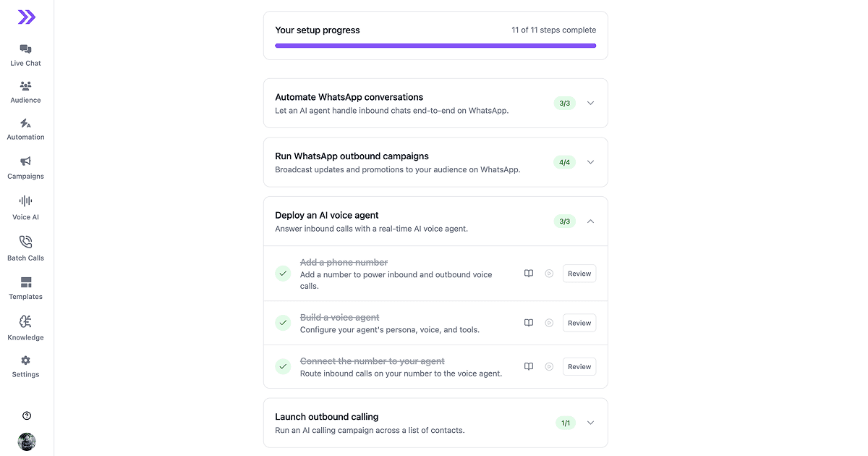Open Templates in the sidebar
Image resolution: width=868 pixels, height=456 pixels.
[26, 288]
